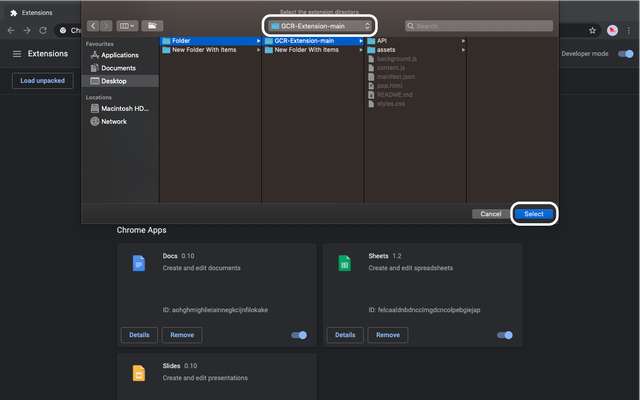The width and height of the screenshot is (640, 400).
Task: Open the API folder
Action: click(416, 41)
